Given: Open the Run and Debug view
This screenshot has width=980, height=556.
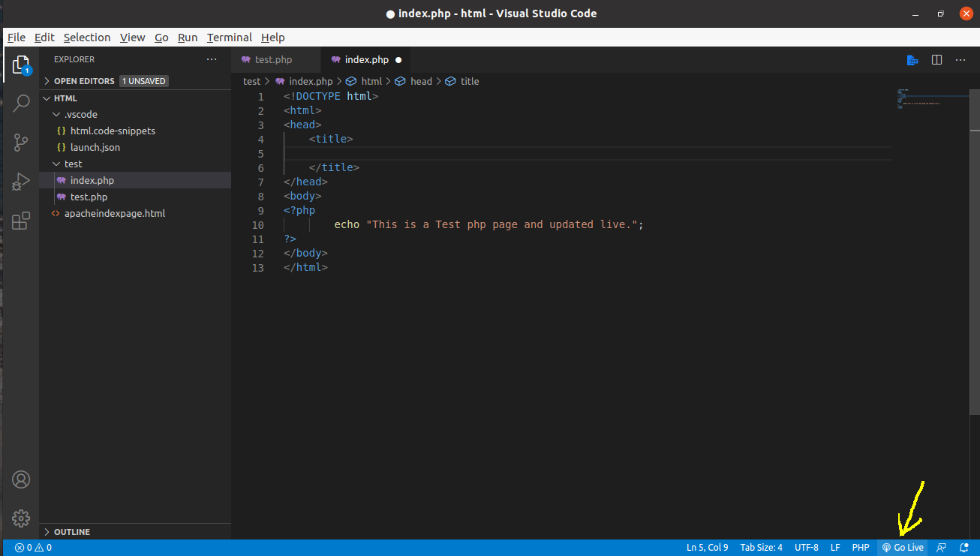Looking at the screenshot, I should point(21,182).
